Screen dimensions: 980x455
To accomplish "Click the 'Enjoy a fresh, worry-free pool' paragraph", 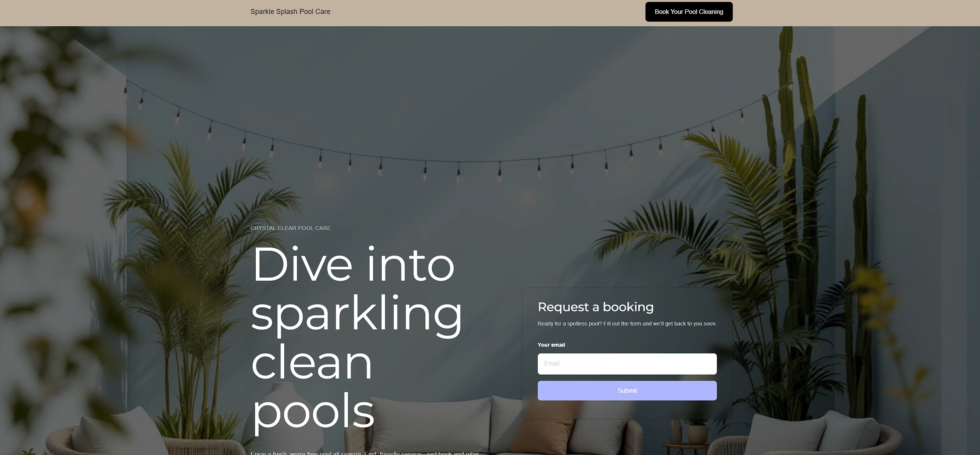I will [364, 453].
